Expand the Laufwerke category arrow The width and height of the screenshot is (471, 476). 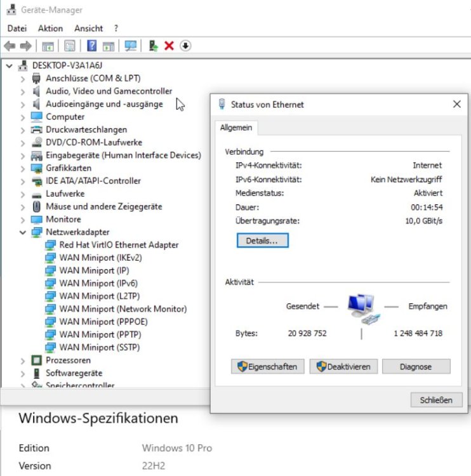coord(23,194)
